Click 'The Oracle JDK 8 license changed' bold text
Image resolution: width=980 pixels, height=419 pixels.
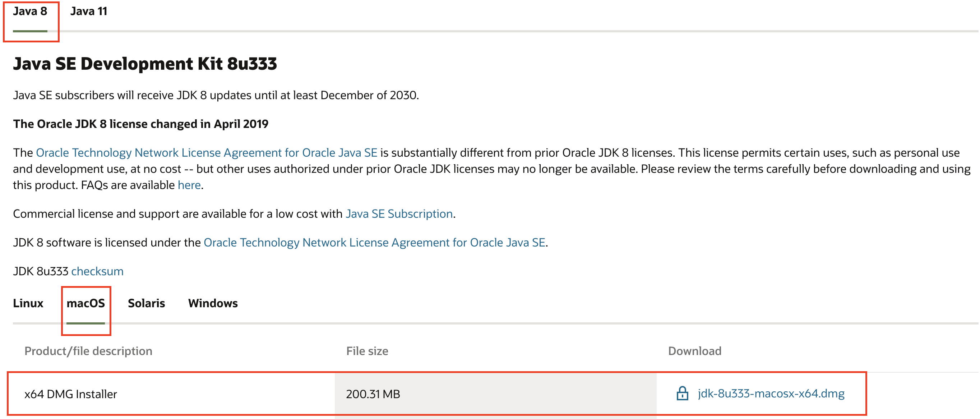coord(140,124)
